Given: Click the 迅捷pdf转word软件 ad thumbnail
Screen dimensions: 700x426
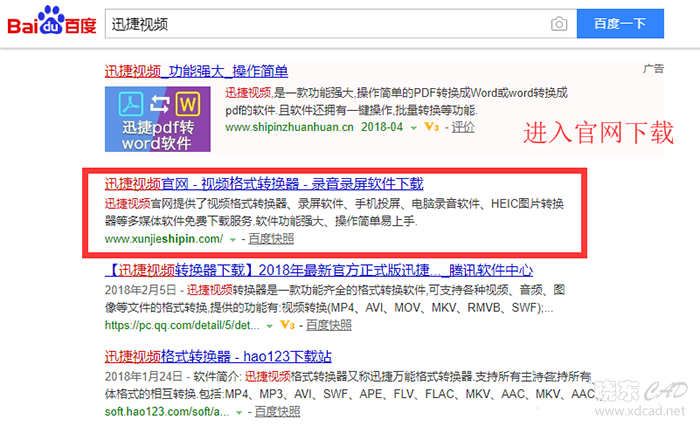Looking at the screenshot, I should [x=158, y=119].
